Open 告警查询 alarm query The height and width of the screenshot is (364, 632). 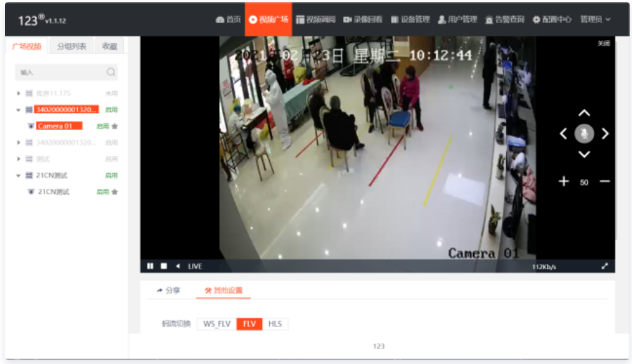click(x=505, y=20)
